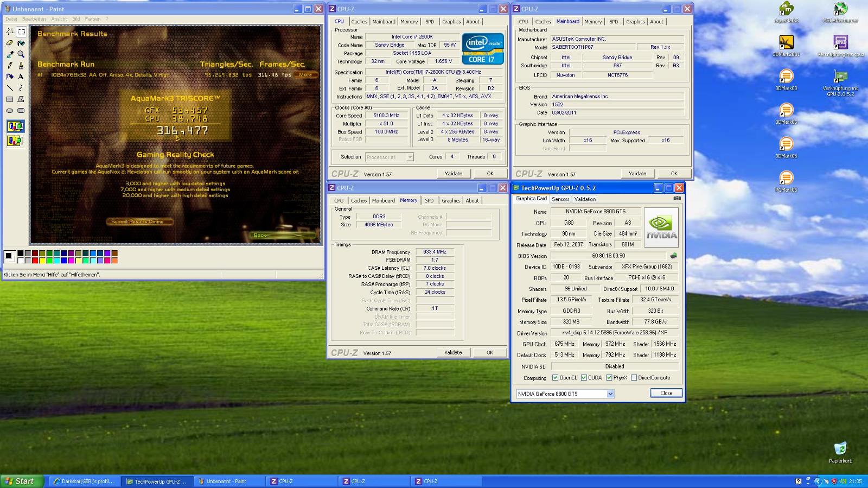The image size is (868, 488).
Task: Select the rectangular Select tool in Paint
Action: click(21, 31)
